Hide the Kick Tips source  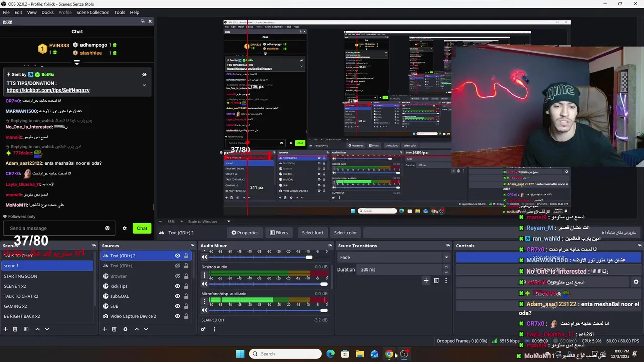click(x=177, y=286)
